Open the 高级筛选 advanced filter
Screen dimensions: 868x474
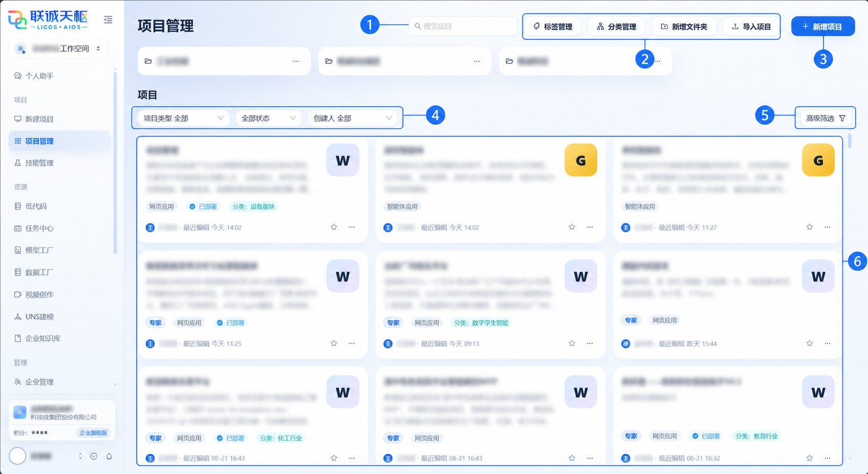(x=826, y=118)
